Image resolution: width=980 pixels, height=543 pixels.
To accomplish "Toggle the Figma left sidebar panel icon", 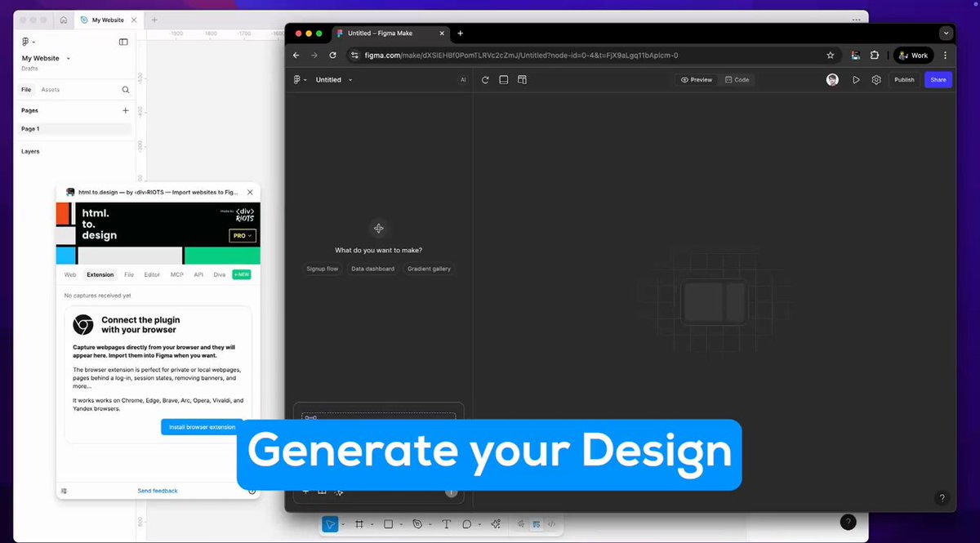I will [123, 42].
